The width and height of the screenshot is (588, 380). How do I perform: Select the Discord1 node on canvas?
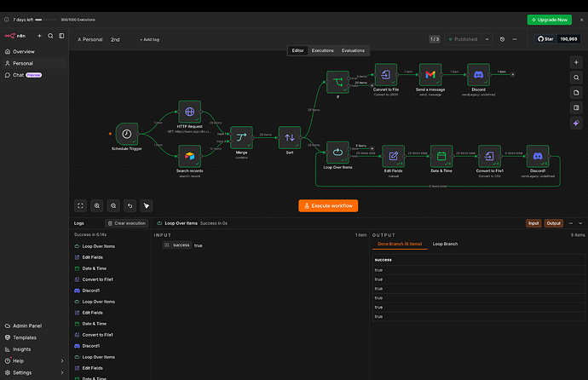(x=538, y=156)
